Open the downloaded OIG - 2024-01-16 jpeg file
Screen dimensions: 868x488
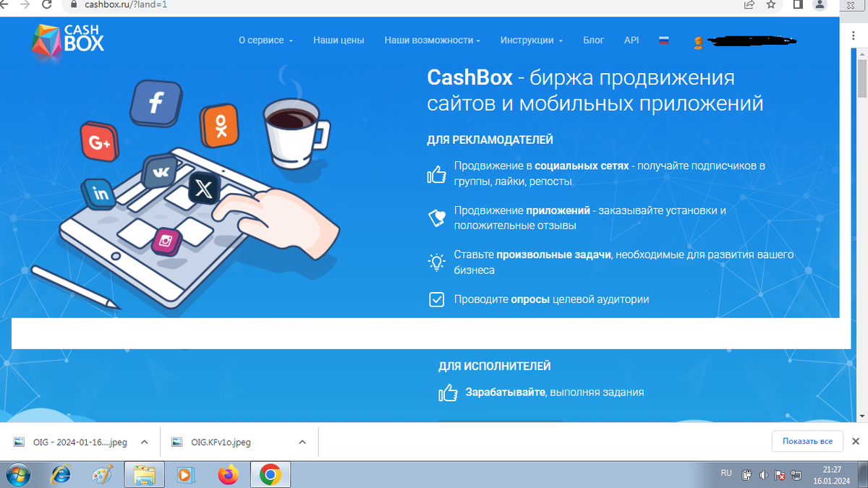71,442
